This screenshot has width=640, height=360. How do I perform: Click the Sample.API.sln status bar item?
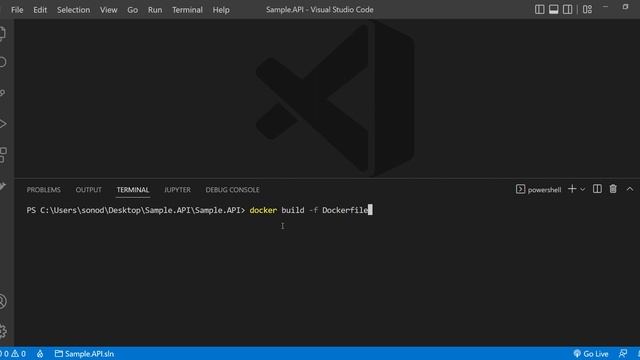pyautogui.click(x=84, y=354)
